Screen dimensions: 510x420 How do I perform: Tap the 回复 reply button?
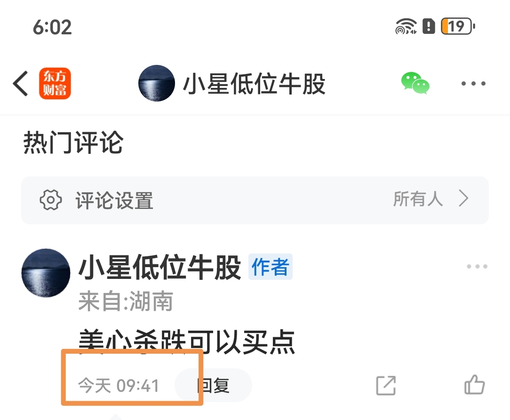[x=214, y=386]
